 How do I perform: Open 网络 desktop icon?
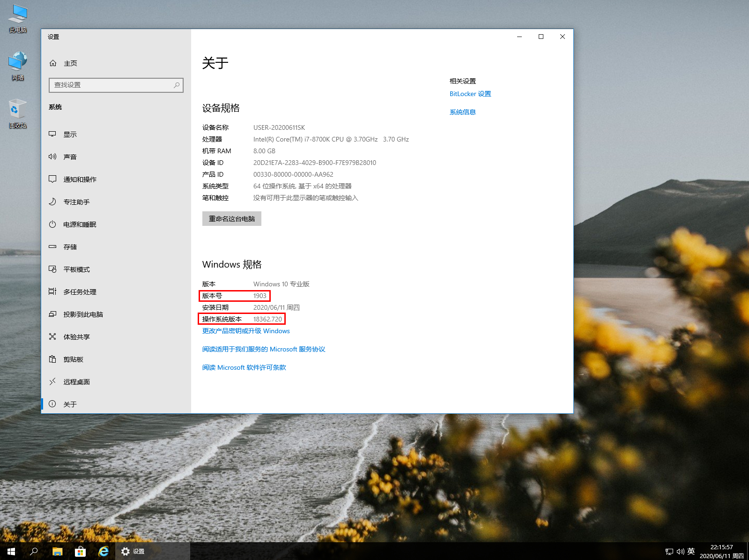coord(18,66)
